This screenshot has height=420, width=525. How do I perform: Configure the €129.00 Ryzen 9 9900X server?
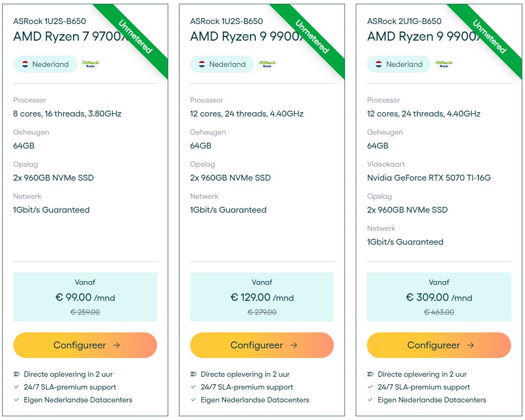[262, 345]
